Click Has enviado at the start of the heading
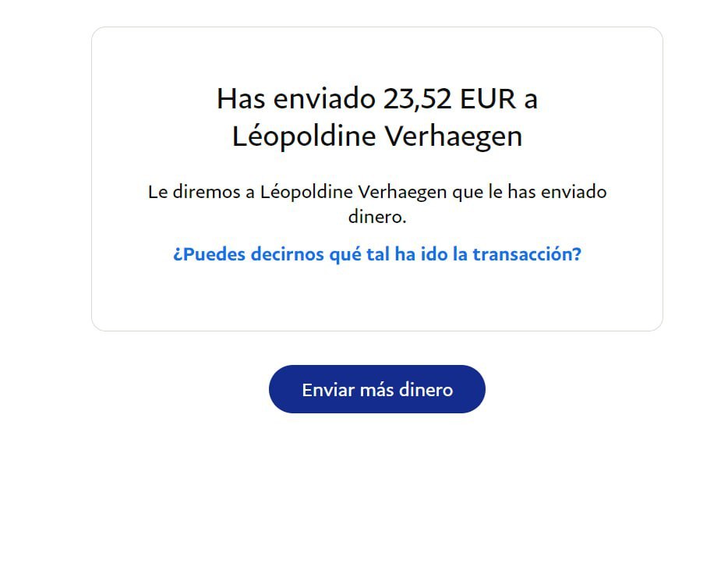728x588 pixels. point(295,99)
